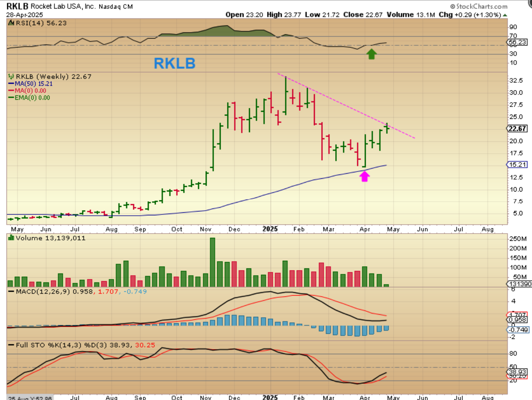Image resolution: width=532 pixels, height=400 pixels.
Task: Click the 250M volume axis label
Action: coord(518,239)
